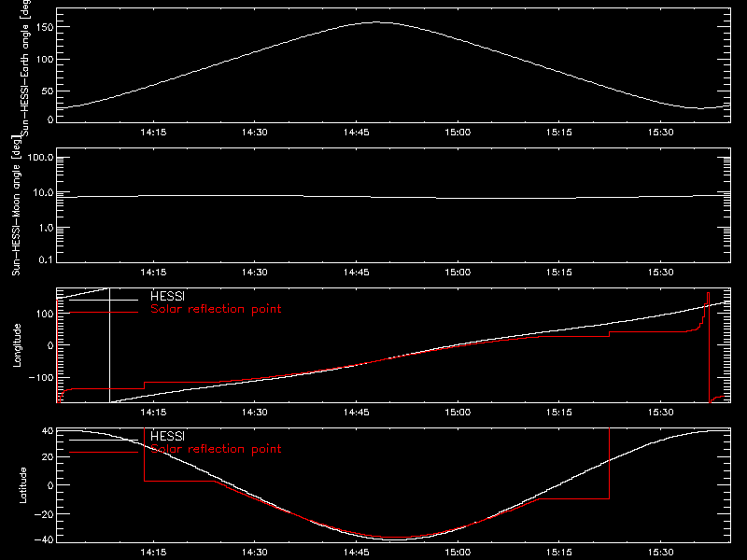747x560 pixels.
Task: Click 15:30 time label under Moon angle plot
Action: pyautogui.click(x=661, y=273)
